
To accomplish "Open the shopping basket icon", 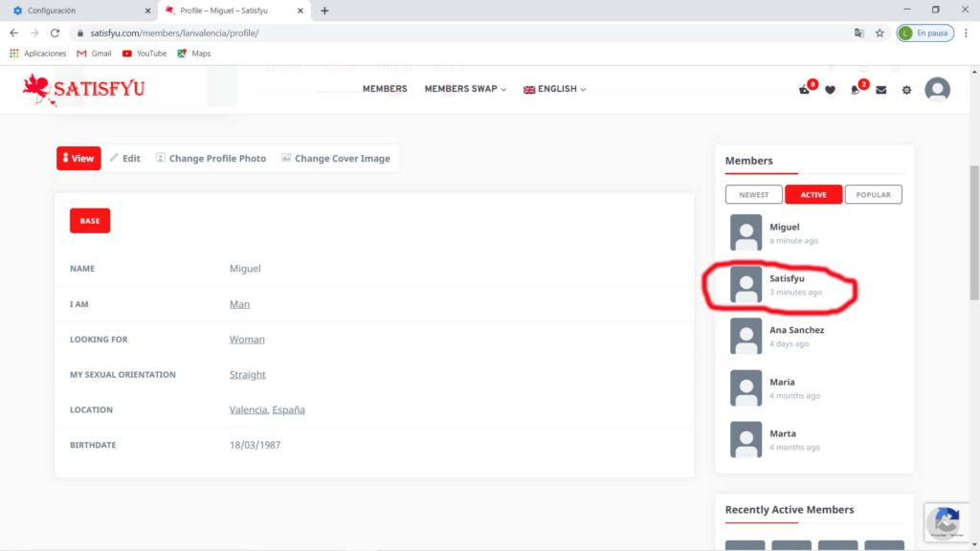I will [804, 90].
